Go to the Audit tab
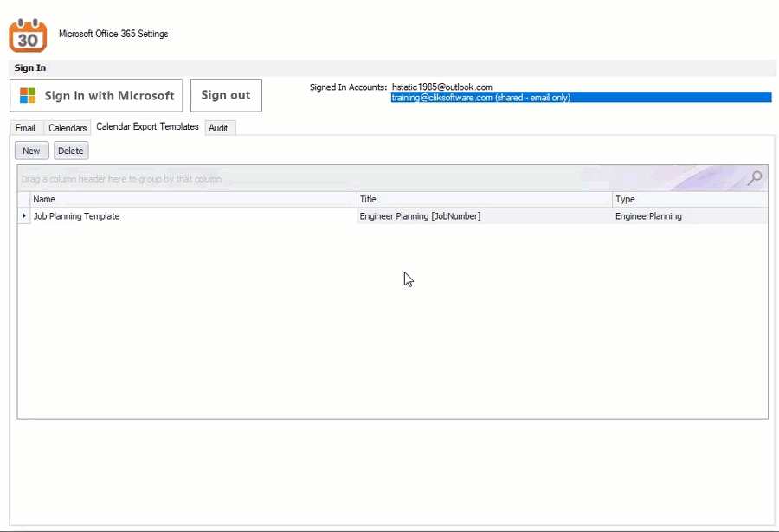The width and height of the screenshot is (779, 532). [x=218, y=128]
